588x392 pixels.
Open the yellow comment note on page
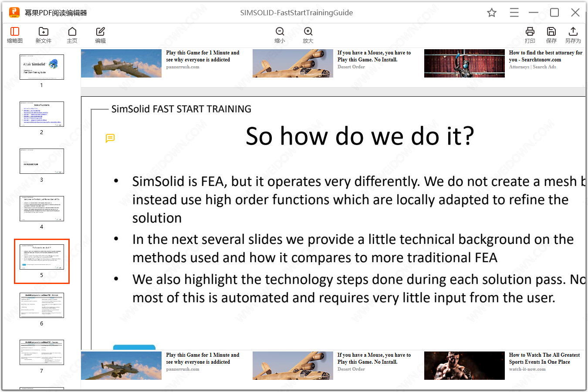110,138
